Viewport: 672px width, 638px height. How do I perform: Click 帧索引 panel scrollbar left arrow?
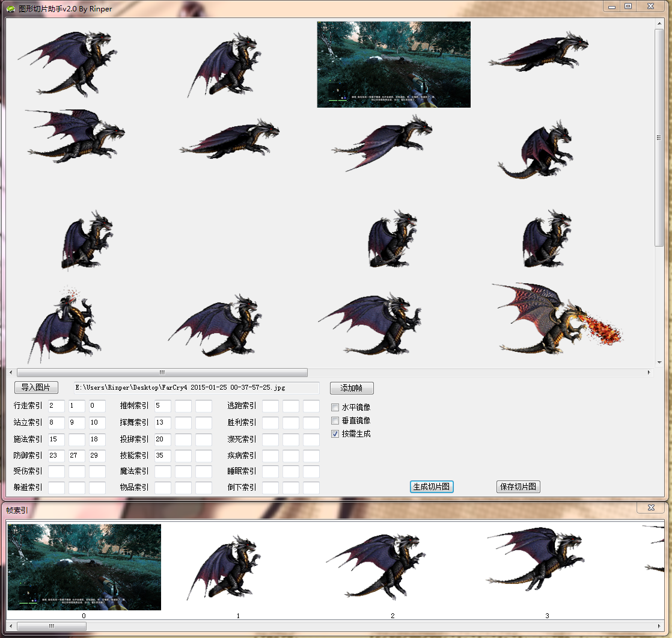pyautogui.click(x=11, y=626)
